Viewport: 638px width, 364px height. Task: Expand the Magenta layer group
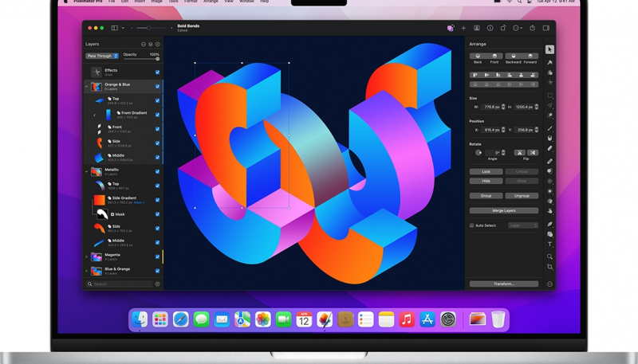[87, 256]
